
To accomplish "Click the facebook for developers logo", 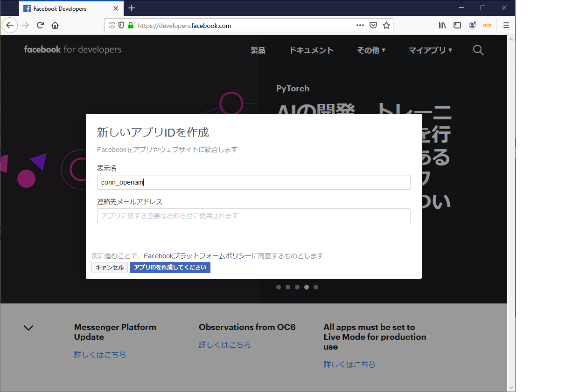I will pyautogui.click(x=72, y=49).
